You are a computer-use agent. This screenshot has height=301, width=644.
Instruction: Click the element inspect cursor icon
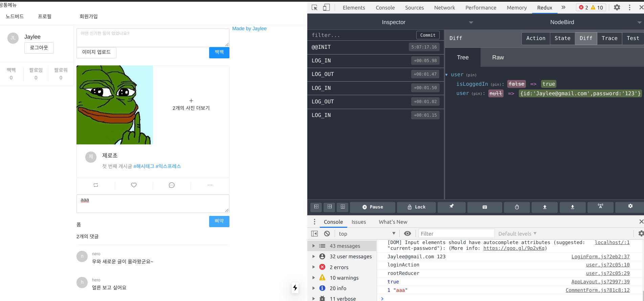coord(314,7)
